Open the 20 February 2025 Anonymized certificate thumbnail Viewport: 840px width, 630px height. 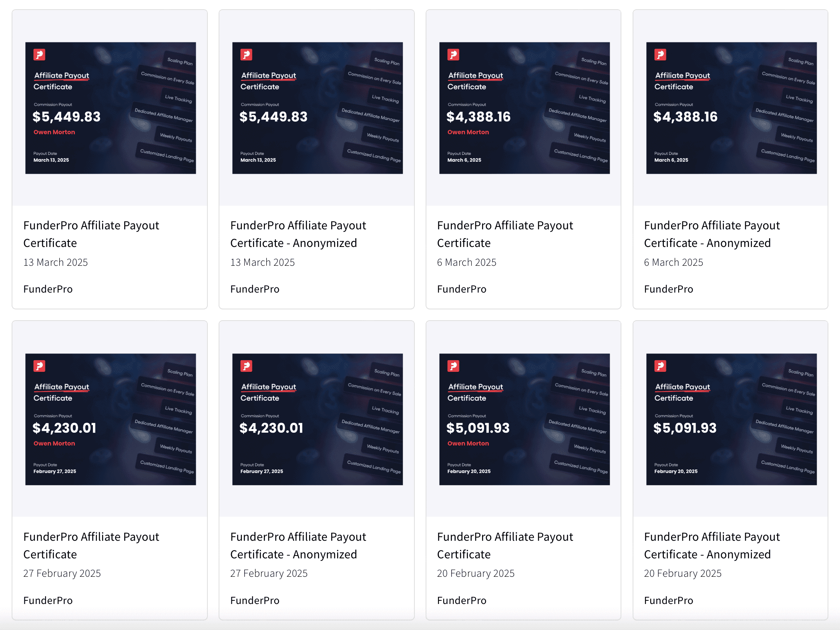731,419
